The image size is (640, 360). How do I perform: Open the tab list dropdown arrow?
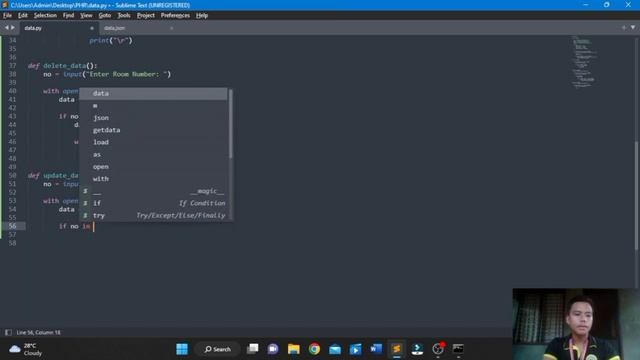[633, 28]
